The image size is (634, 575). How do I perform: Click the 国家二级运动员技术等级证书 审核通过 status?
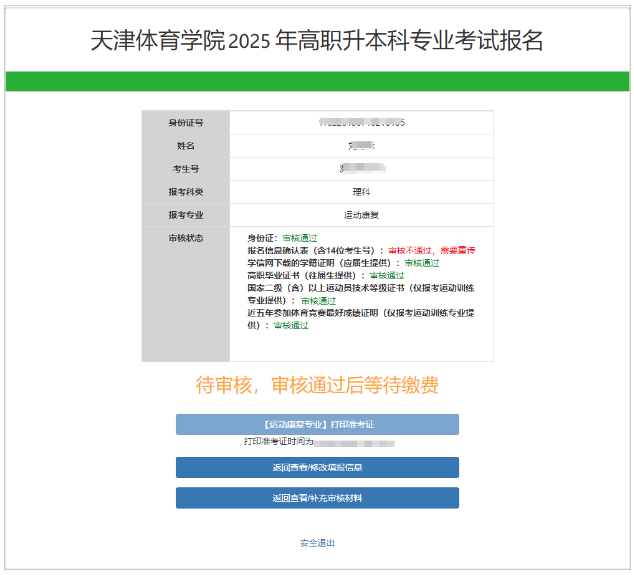(x=319, y=300)
